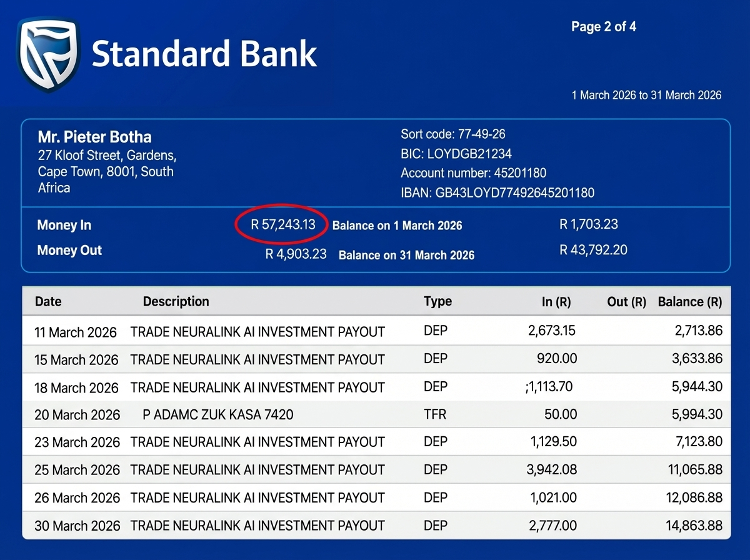The height and width of the screenshot is (560, 750).
Task: Select the 1,021.00 deposit amount
Action: tap(553, 497)
